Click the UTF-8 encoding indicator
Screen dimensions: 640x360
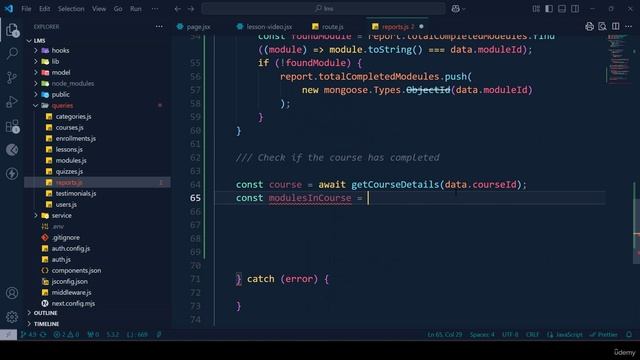coord(510,334)
